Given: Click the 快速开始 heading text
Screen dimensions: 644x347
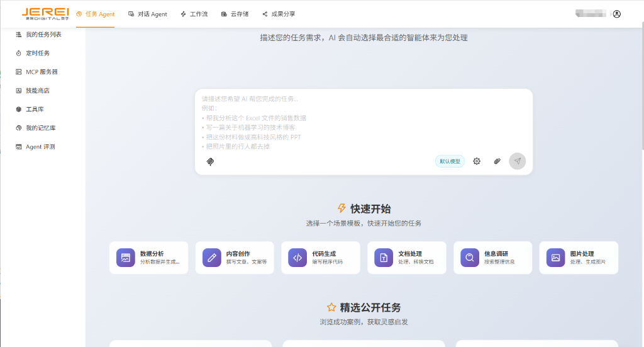Looking at the screenshot, I should (x=370, y=209).
